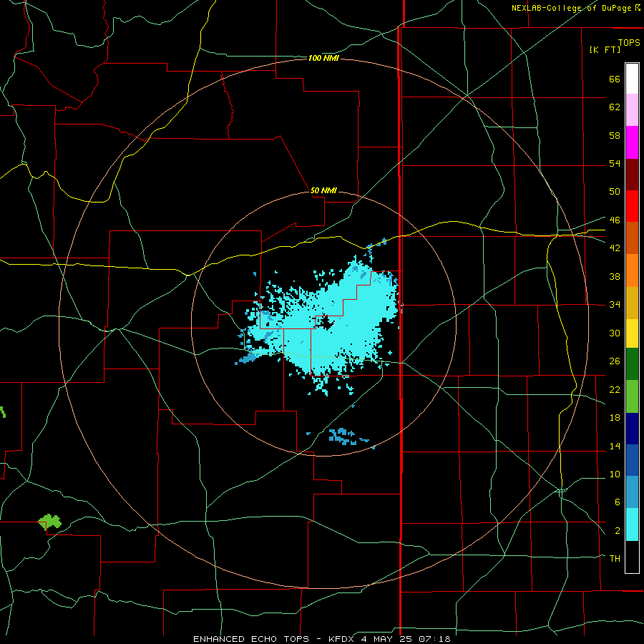Image resolution: width=644 pixels, height=644 pixels.
Task: Click the "ENHANCED ECHO TOPS" caption text
Action: [x=250, y=639]
